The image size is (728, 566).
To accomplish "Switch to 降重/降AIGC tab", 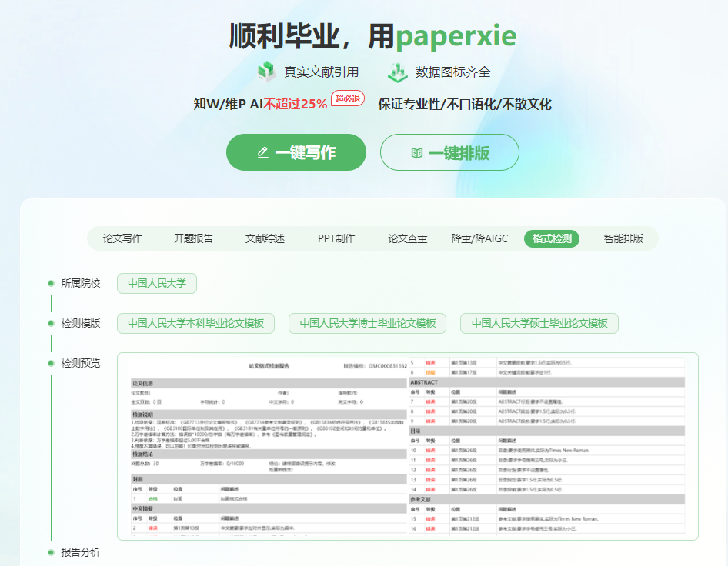I will (479, 238).
